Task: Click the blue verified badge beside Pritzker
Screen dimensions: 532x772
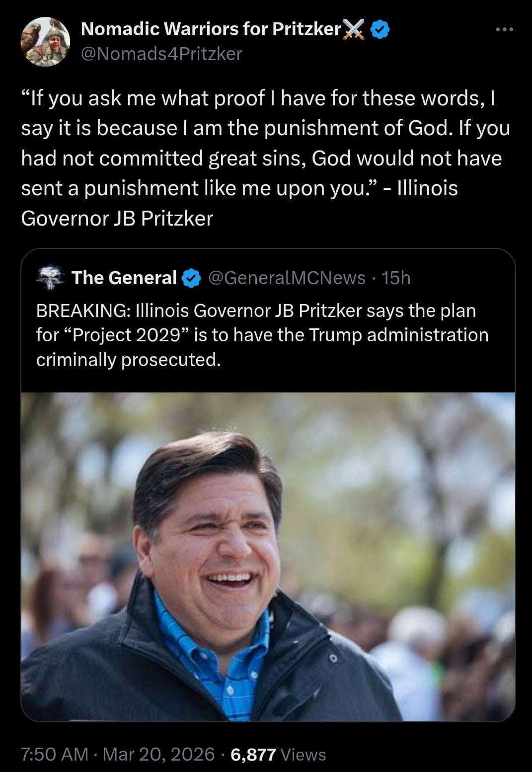Action: click(380, 30)
